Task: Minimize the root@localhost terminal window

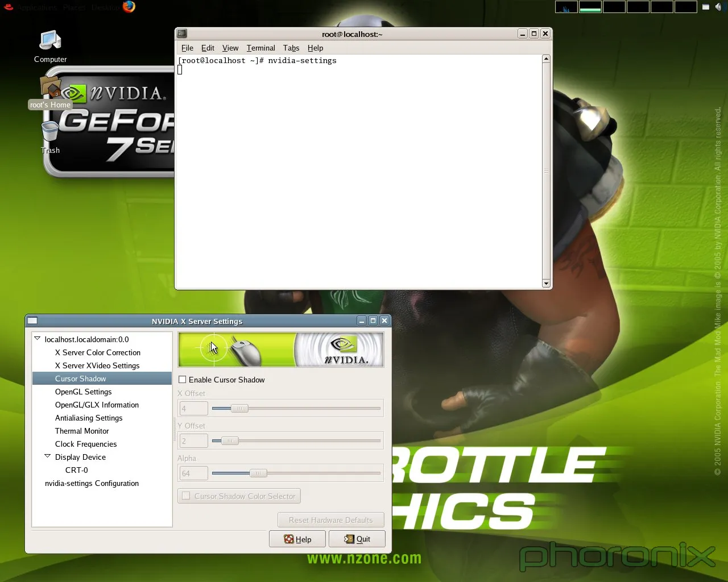Action: pyautogui.click(x=522, y=34)
